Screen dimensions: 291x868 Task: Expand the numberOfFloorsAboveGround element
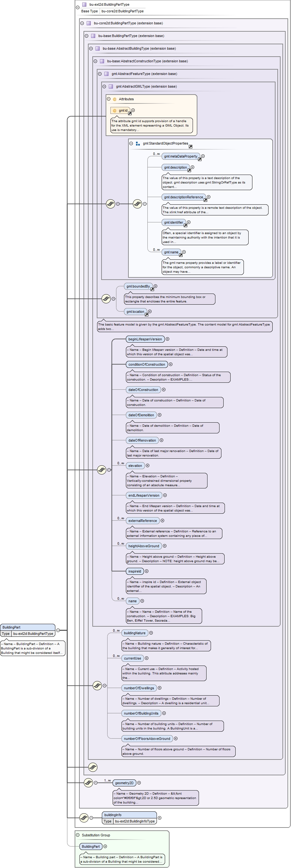click(x=176, y=739)
